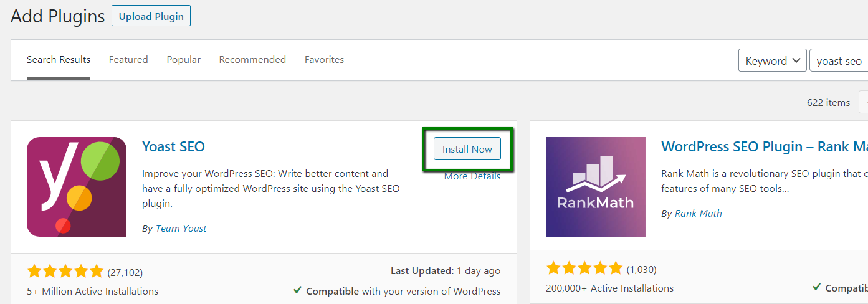Screen dimensions: 868x304
Task: Select the Search Results tab
Action: tap(59, 60)
